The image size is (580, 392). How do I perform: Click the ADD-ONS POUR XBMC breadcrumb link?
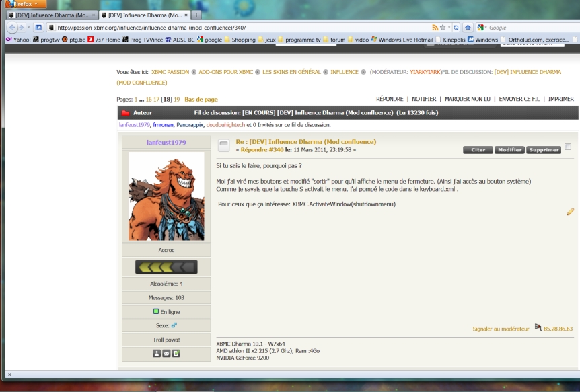point(225,72)
